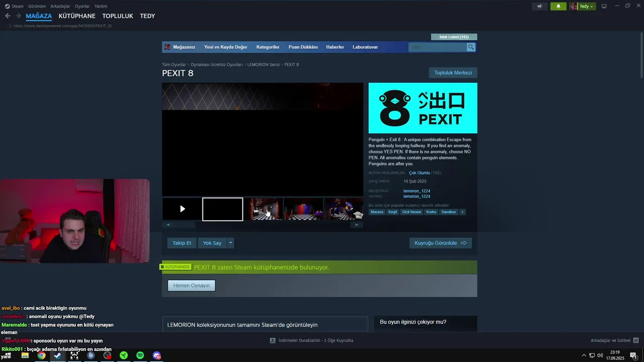
Task: Open Discord from the taskbar
Action: click(157, 355)
